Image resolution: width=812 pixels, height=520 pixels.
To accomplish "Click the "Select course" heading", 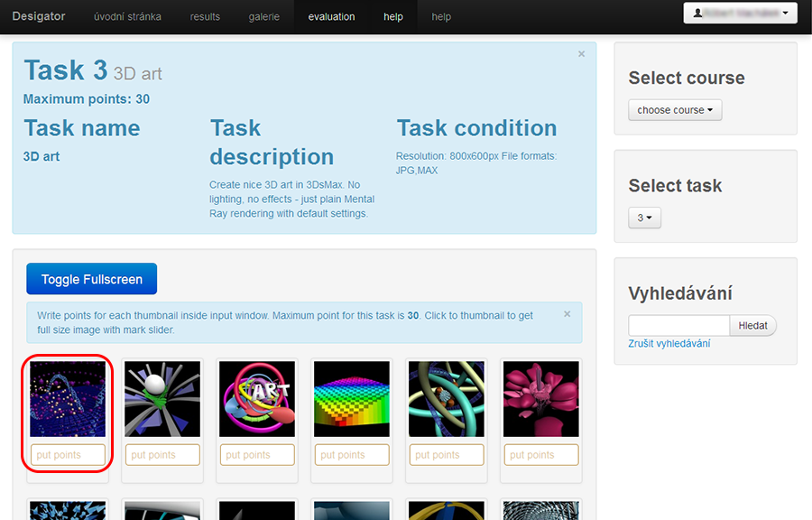I will tap(687, 78).
